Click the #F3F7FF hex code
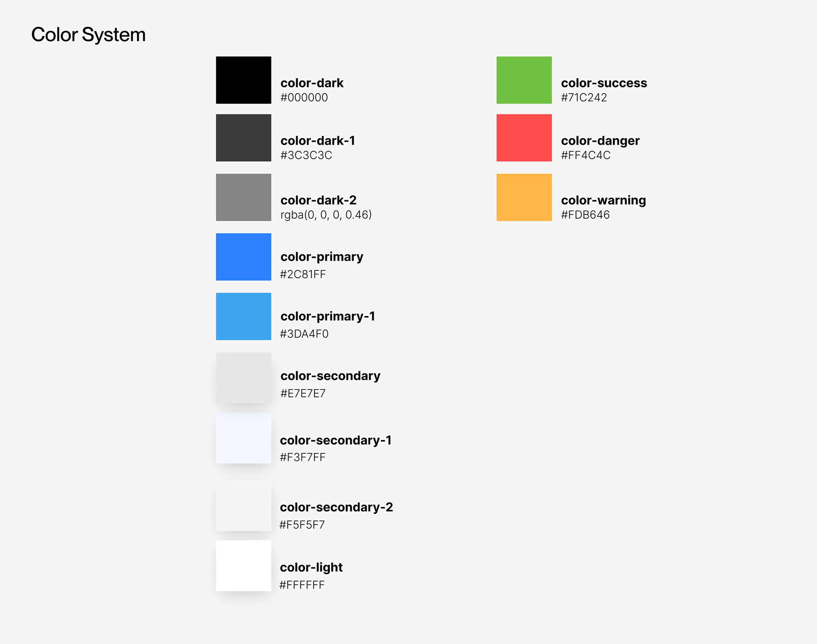This screenshot has height=644, width=817. (x=302, y=457)
